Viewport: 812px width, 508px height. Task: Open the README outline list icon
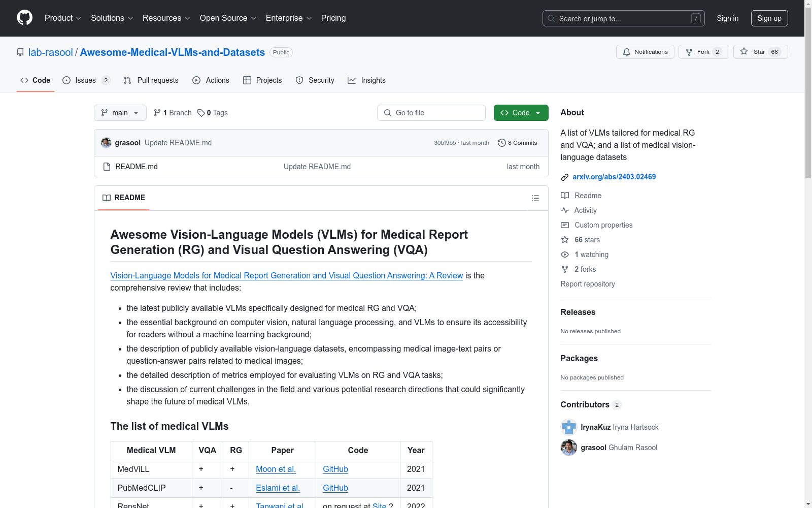tap(535, 198)
